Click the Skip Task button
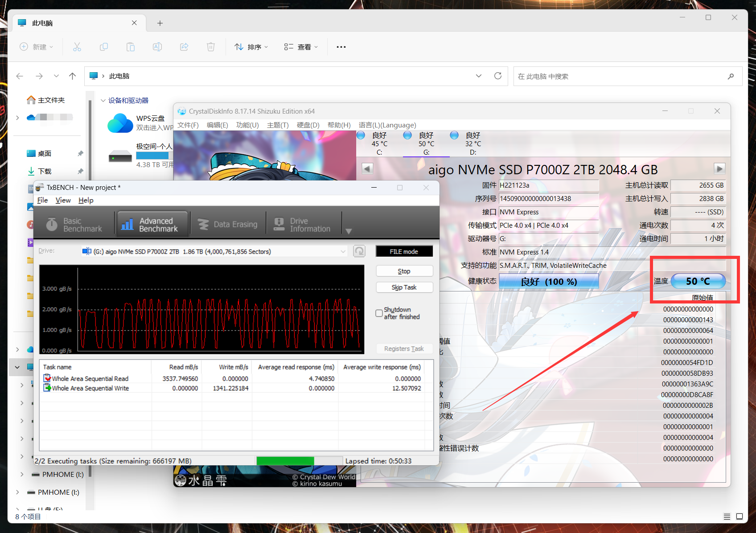Screen dimensions: 756x533 (404, 287)
